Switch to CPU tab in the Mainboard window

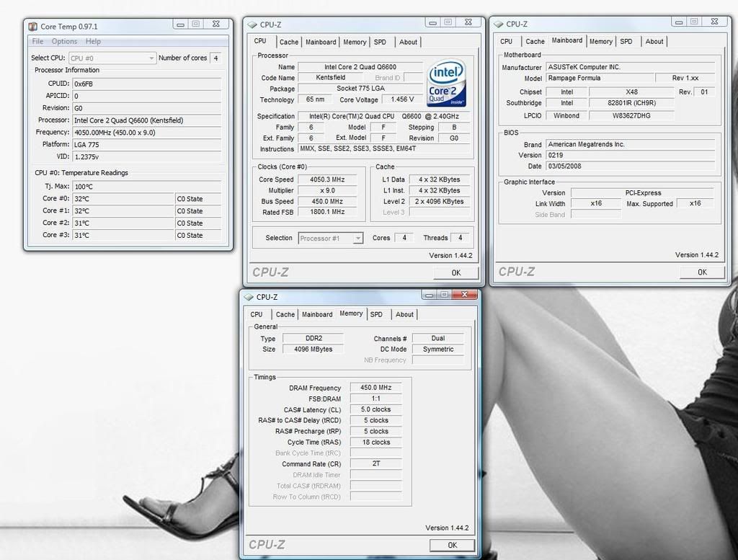(506, 41)
